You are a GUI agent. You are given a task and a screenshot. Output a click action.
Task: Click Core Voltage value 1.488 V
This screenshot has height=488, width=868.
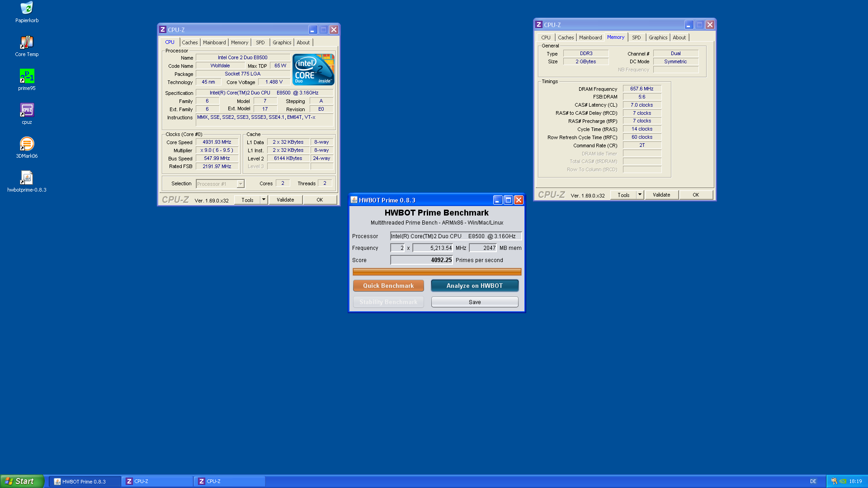click(x=274, y=82)
